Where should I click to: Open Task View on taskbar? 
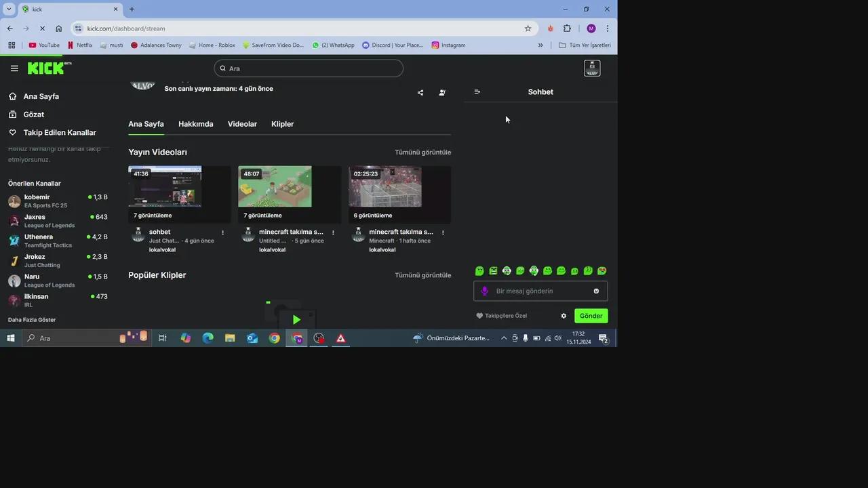(163, 338)
